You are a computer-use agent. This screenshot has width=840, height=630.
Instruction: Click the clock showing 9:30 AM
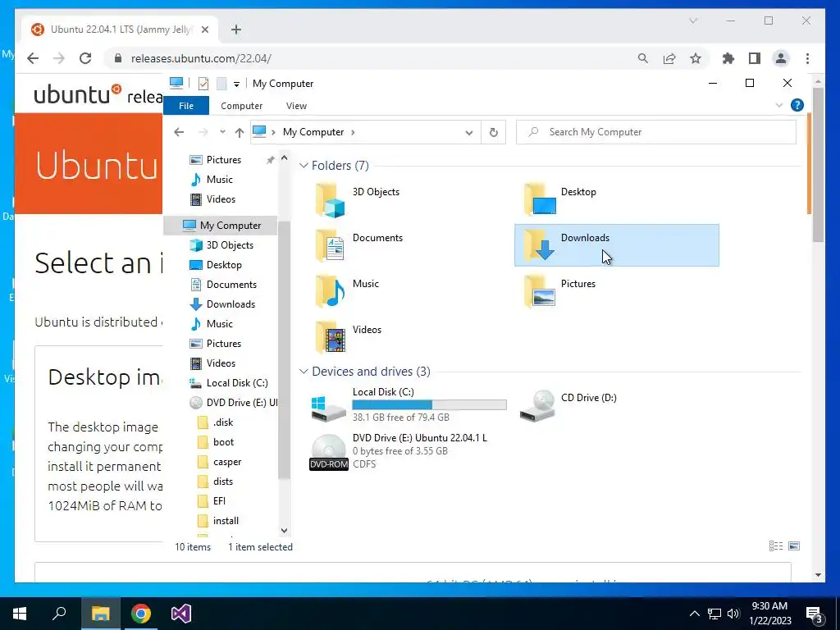tap(769, 606)
